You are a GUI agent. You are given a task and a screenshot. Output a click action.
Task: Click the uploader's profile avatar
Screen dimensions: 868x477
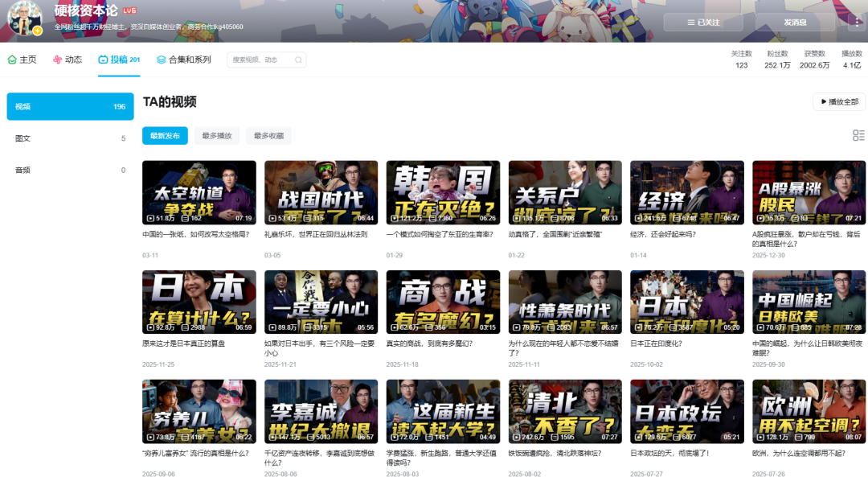[24, 19]
